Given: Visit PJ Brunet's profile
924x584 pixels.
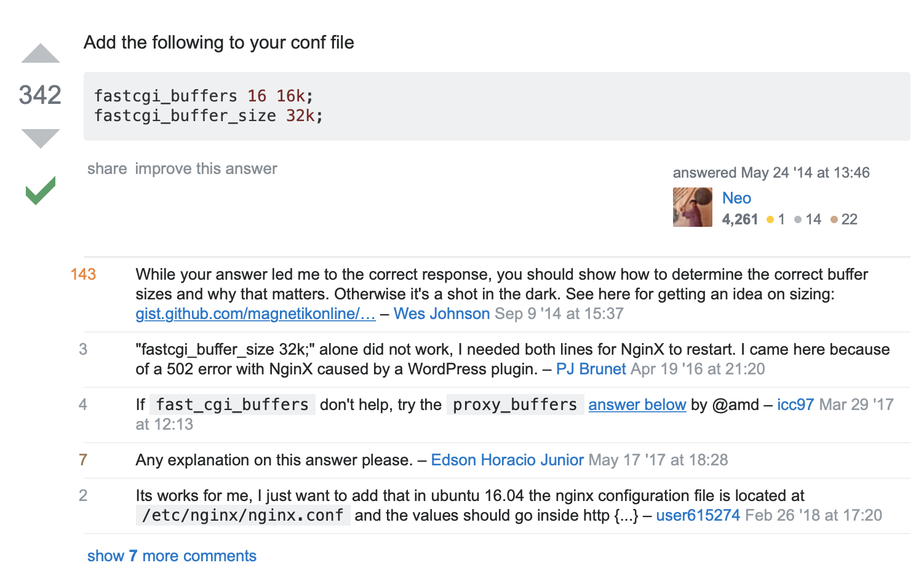Looking at the screenshot, I should (x=591, y=369).
